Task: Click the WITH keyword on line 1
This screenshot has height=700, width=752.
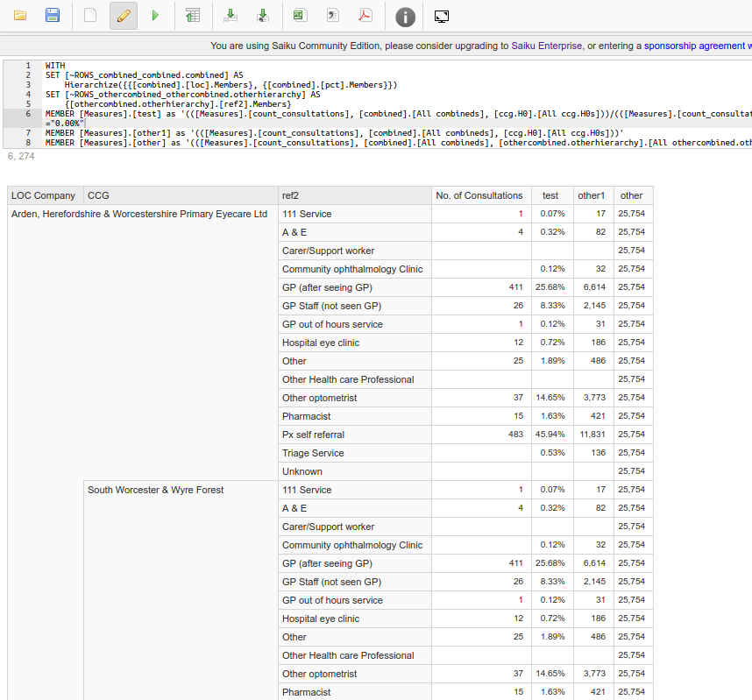Action: pos(55,65)
